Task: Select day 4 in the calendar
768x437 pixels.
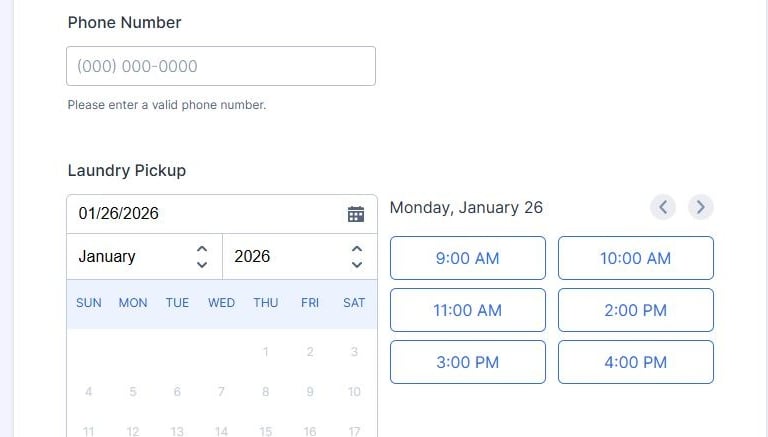Action: point(89,392)
